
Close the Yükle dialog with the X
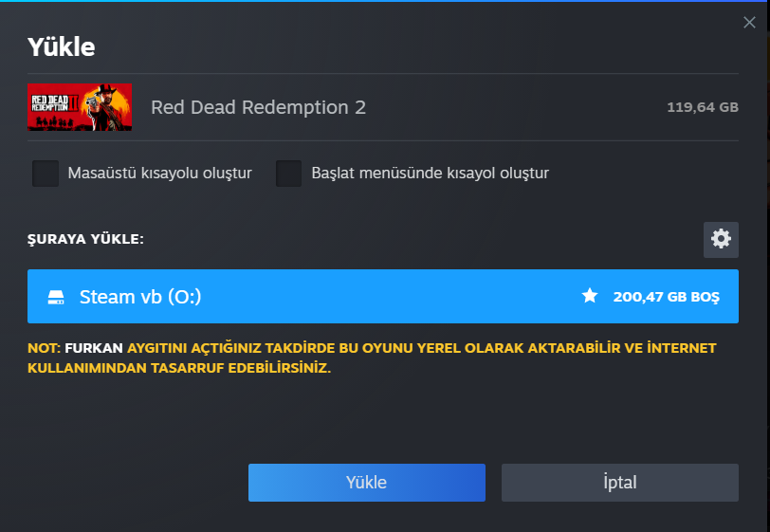click(x=749, y=22)
